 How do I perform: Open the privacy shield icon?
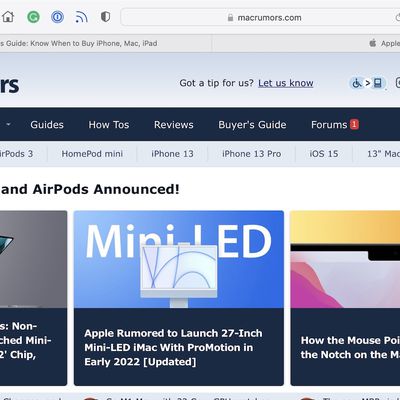point(105,17)
